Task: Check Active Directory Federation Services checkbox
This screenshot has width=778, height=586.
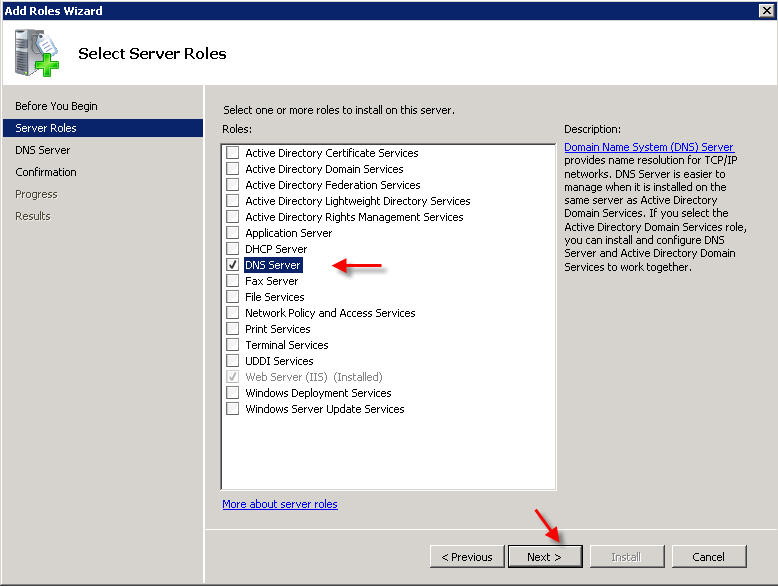Action: 232,185
